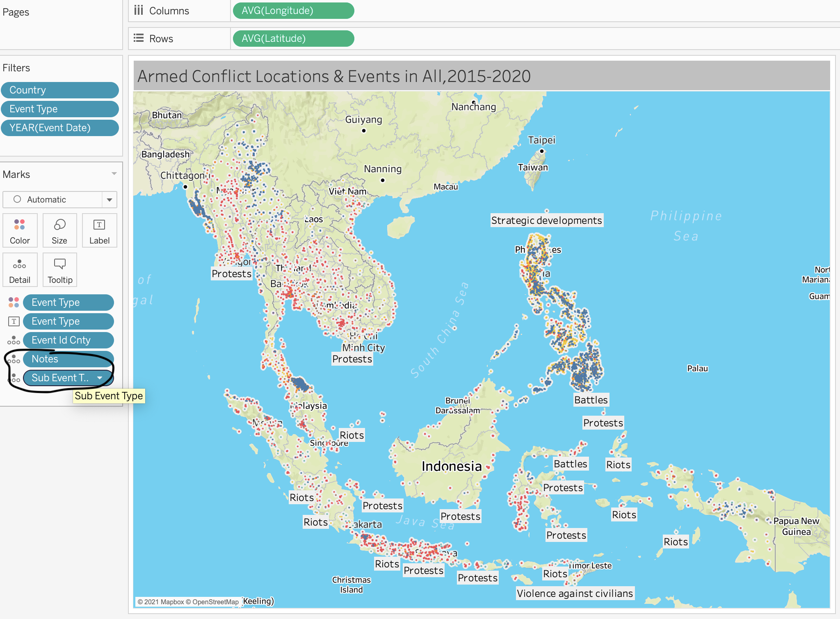Click the Rows shelf icon

[x=139, y=38]
